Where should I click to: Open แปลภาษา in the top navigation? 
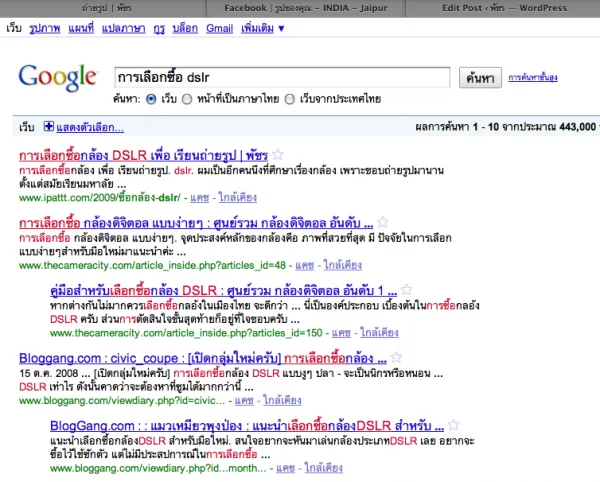123,28
